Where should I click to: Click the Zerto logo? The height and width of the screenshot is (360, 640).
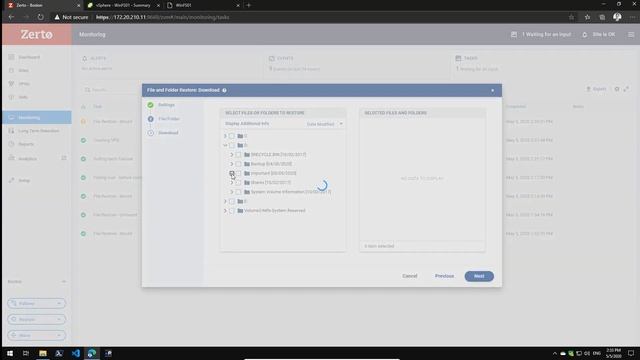[37, 34]
